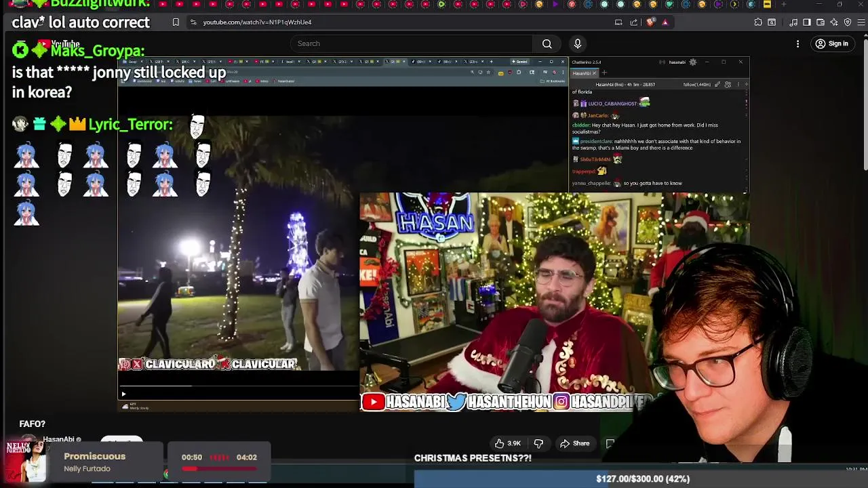The height and width of the screenshot is (488, 868).
Task: Open Brave Rewards triangle icon
Action: (x=665, y=22)
